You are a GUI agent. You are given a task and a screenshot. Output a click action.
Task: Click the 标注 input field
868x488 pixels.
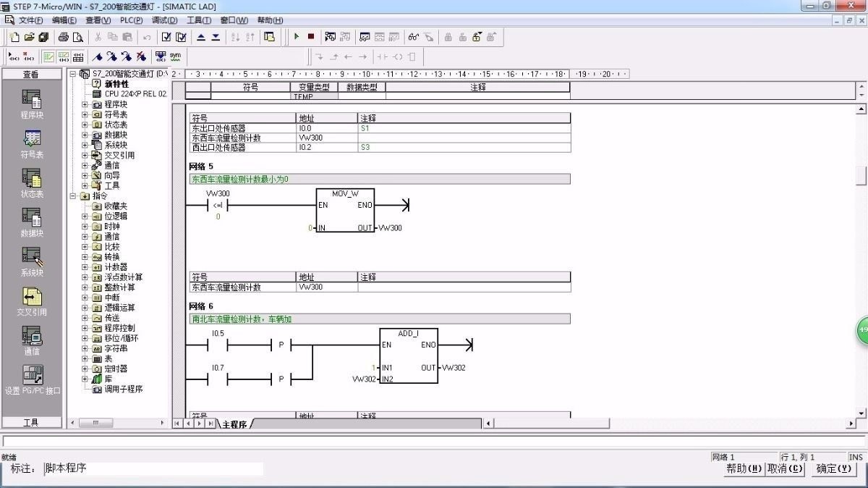(153, 468)
